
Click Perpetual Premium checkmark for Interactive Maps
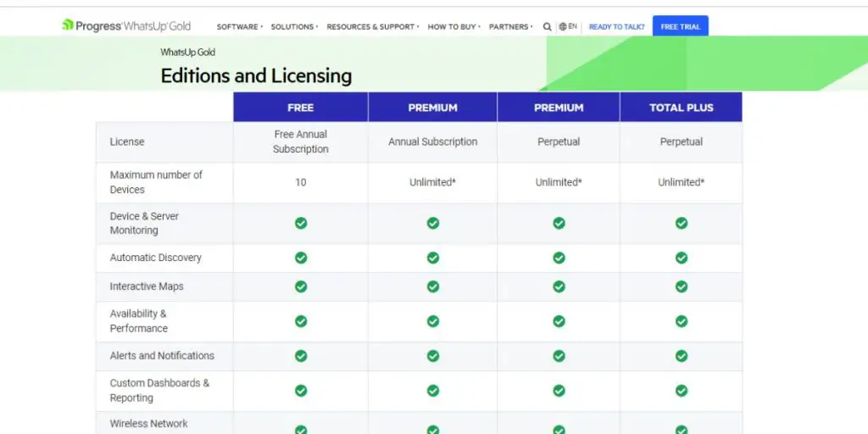(x=559, y=287)
